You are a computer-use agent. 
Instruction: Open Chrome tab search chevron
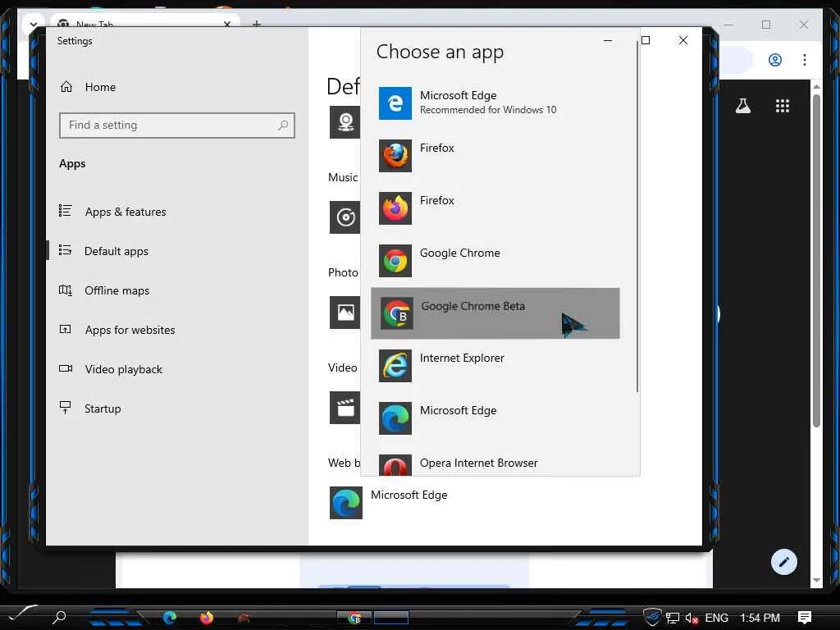tap(33, 25)
